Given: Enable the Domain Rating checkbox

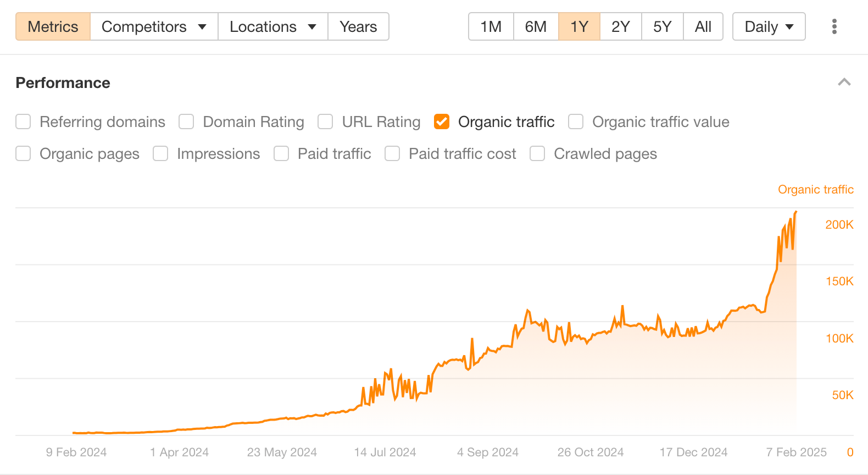Looking at the screenshot, I should [x=186, y=121].
